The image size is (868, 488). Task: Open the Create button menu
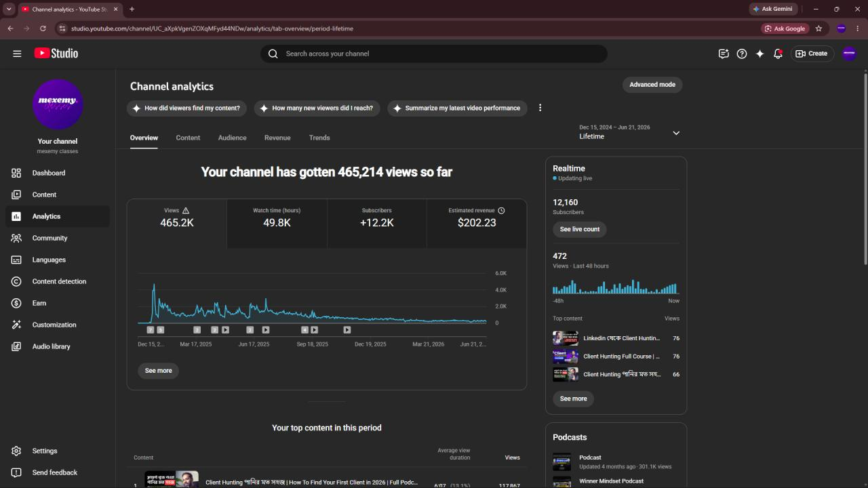[x=812, y=54]
